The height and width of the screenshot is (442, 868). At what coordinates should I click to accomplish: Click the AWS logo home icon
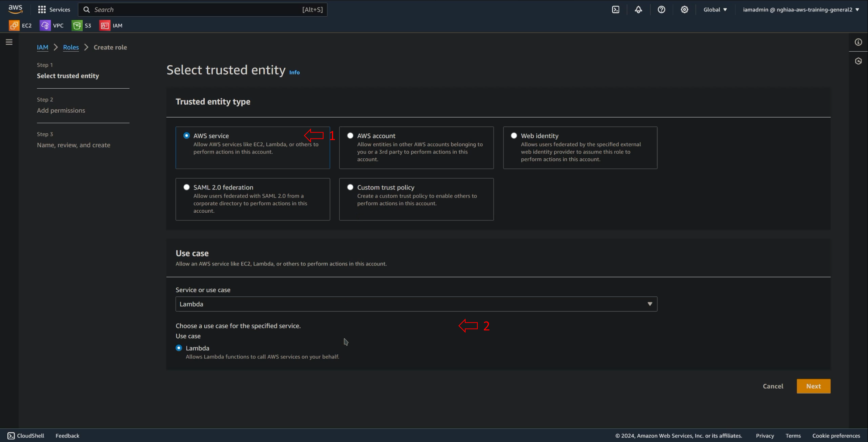coord(15,9)
